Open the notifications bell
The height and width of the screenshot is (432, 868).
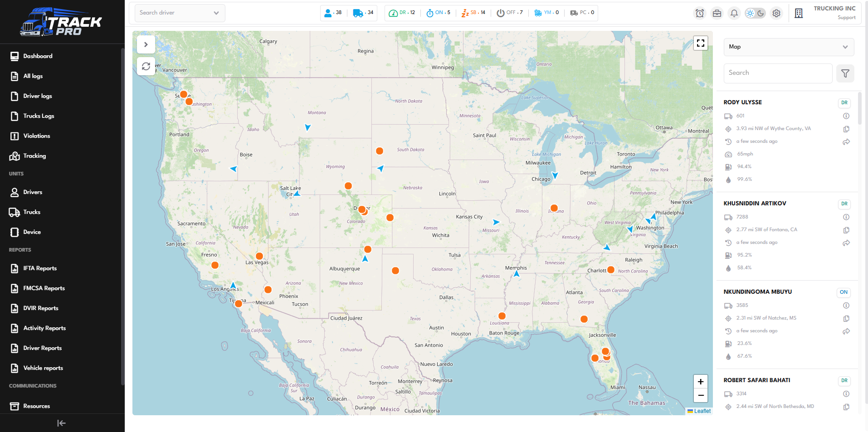point(734,13)
